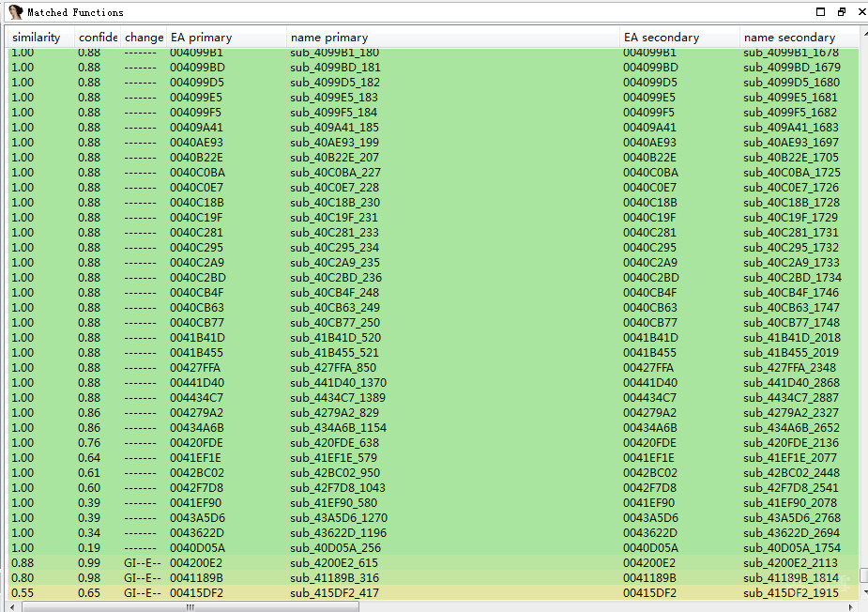
Task: Click similarity value 0.55
Action: 23,592
